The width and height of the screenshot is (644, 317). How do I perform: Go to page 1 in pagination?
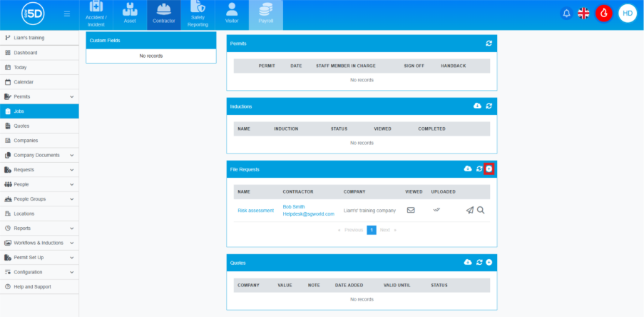point(371,230)
